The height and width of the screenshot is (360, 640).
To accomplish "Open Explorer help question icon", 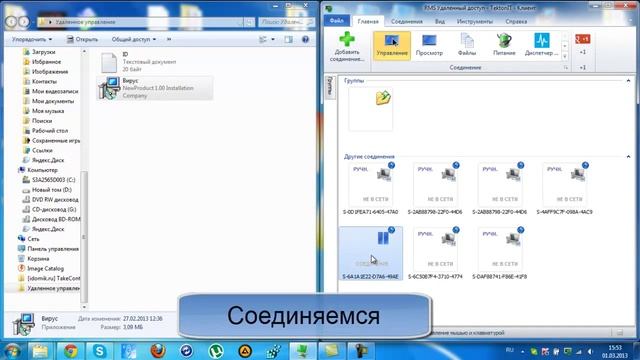I will [305, 40].
